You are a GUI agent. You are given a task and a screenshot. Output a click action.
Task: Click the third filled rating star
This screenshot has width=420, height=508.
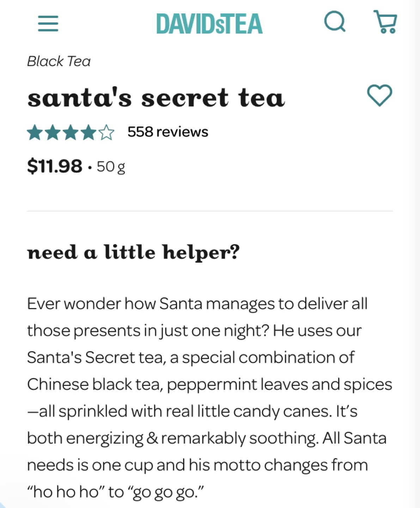pyautogui.click(x=71, y=133)
